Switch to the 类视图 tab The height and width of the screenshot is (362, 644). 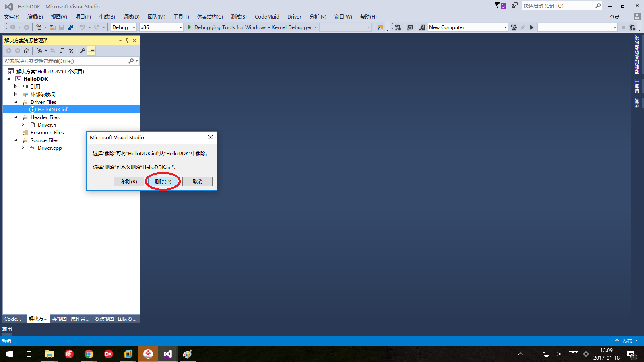(60, 319)
